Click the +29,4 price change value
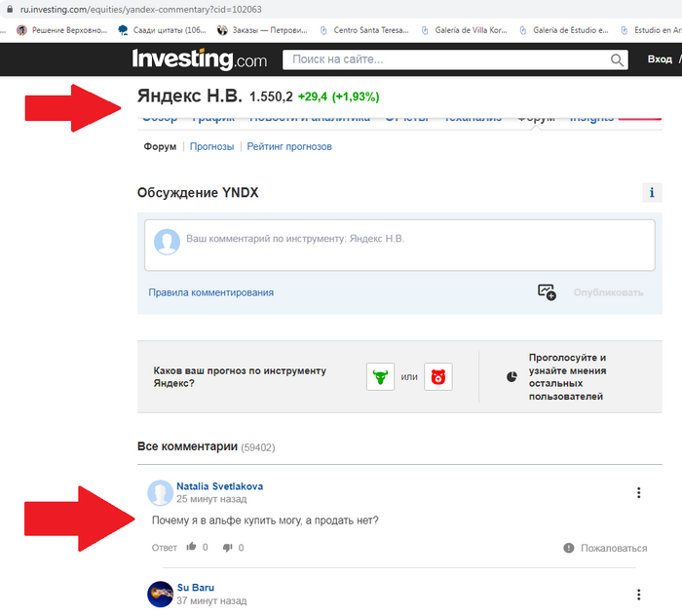 (x=313, y=96)
